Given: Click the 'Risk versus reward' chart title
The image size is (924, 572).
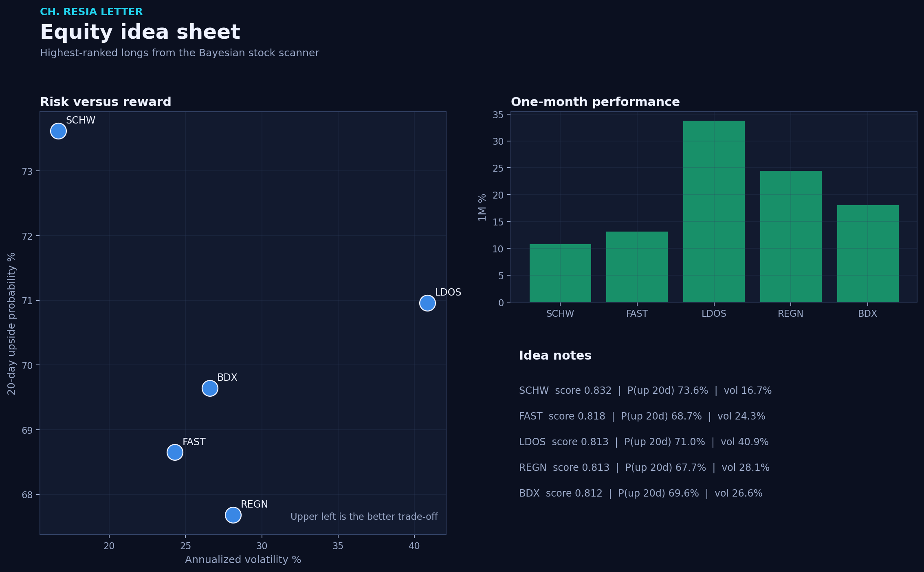Looking at the screenshot, I should click(106, 102).
